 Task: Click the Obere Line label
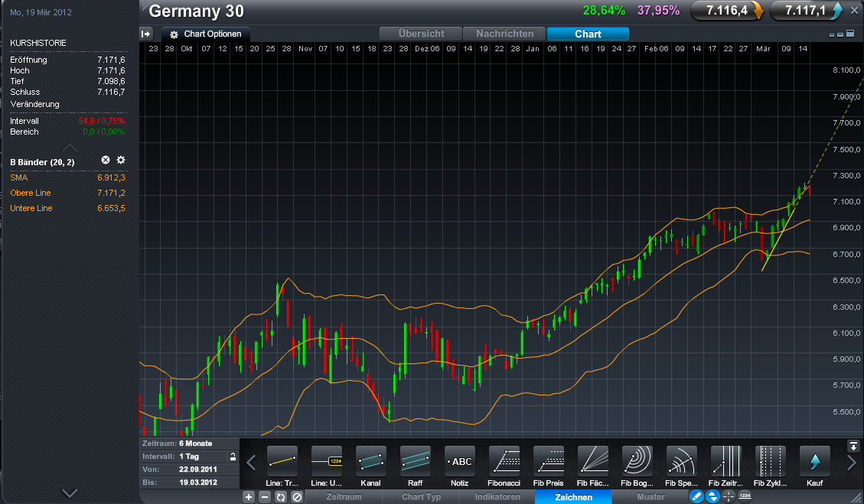[31, 193]
